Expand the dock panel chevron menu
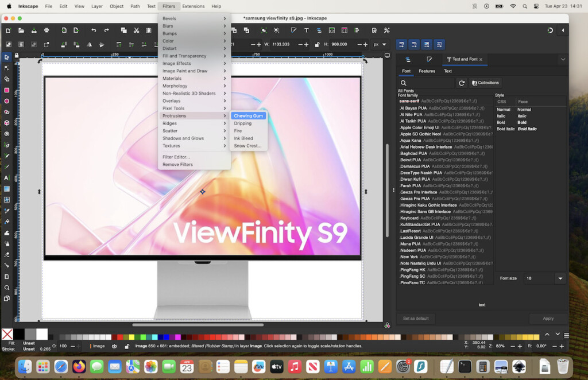The width and height of the screenshot is (588, 380). 563,59
